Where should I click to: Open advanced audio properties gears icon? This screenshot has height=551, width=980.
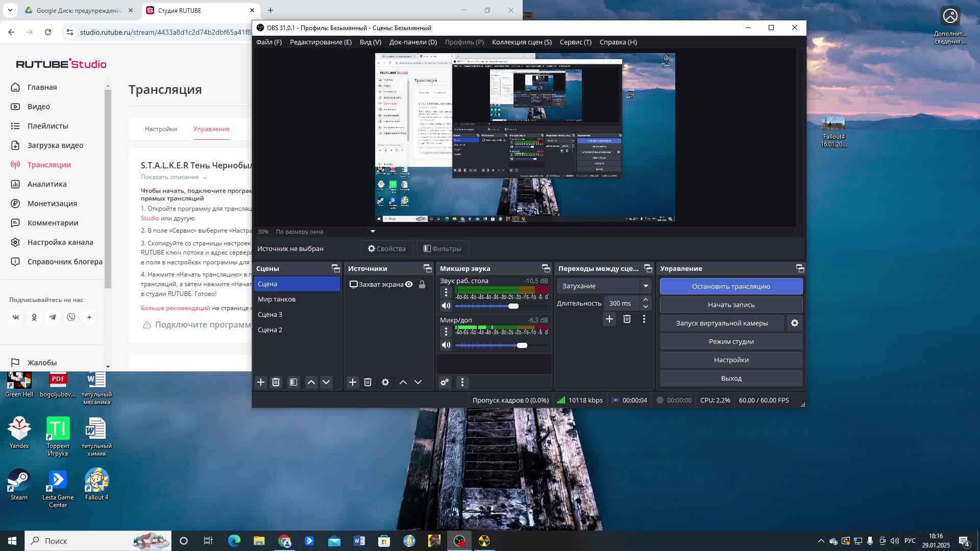pos(445,382)
